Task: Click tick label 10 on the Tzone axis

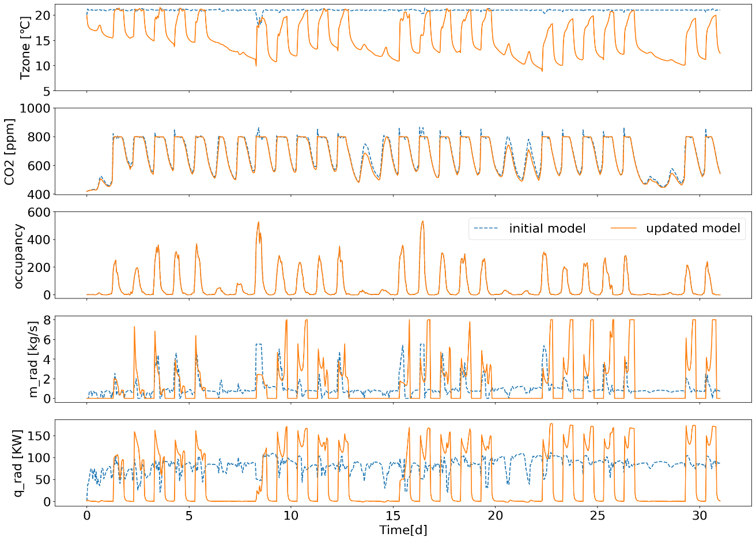Action: [x=43, y=66]
